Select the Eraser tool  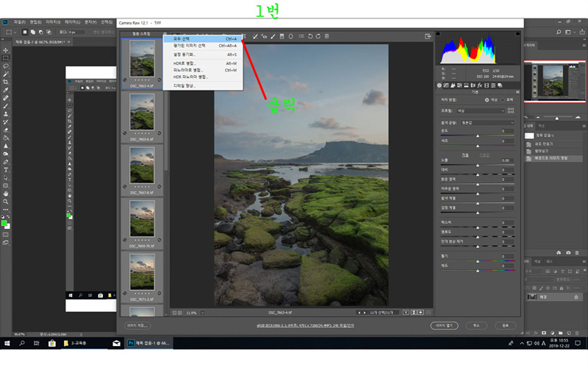point(6,130)
